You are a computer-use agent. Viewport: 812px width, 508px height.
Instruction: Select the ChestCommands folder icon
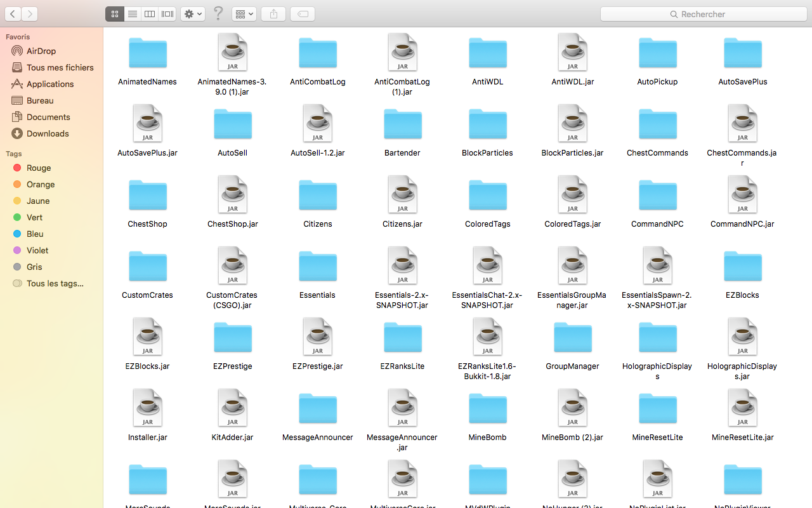click(658, 124)
